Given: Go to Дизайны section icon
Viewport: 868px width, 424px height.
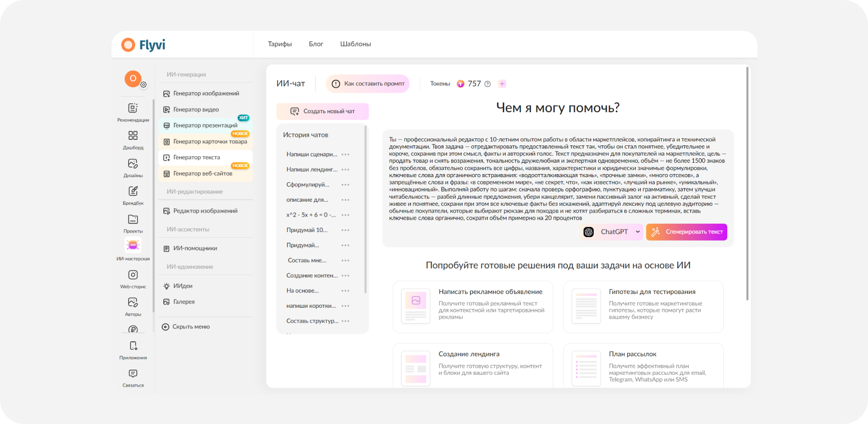Looking at the screenshot, I should pyautogui.click(x=133, y=163).
